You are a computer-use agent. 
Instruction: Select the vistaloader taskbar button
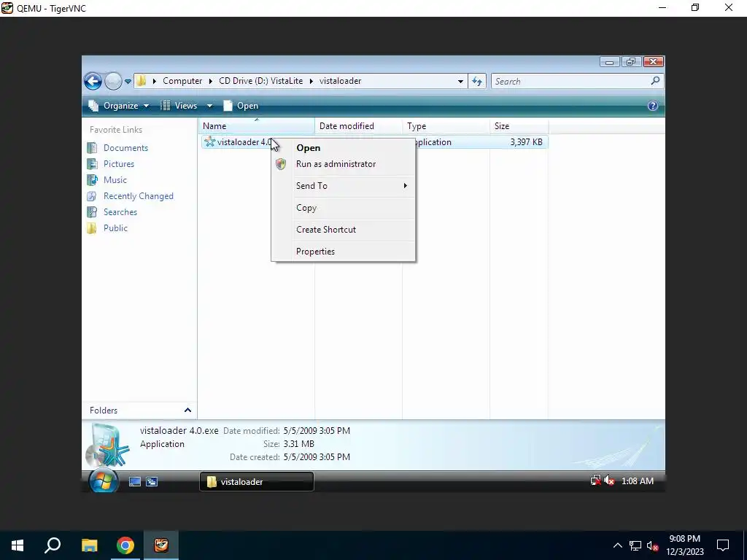(x=256, y=482)
